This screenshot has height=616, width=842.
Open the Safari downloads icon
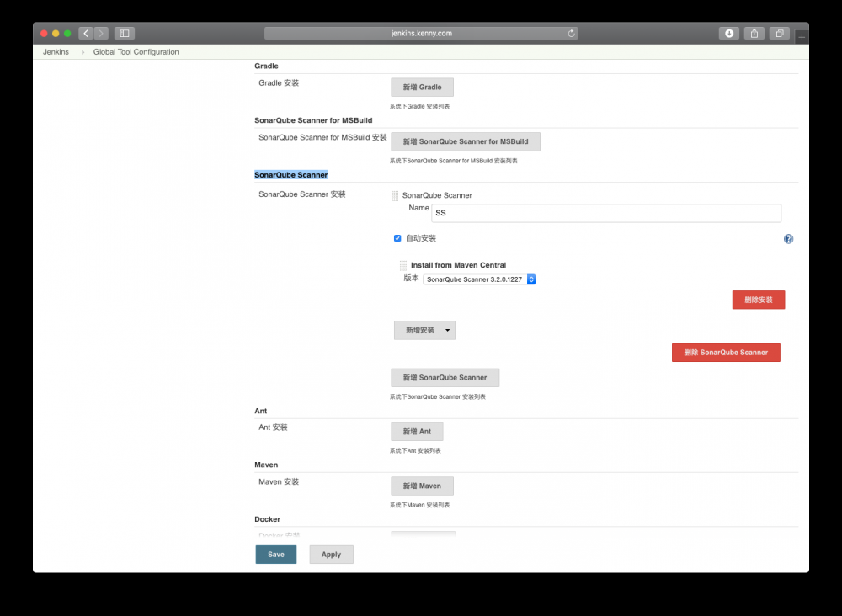(x=728, y=33)
